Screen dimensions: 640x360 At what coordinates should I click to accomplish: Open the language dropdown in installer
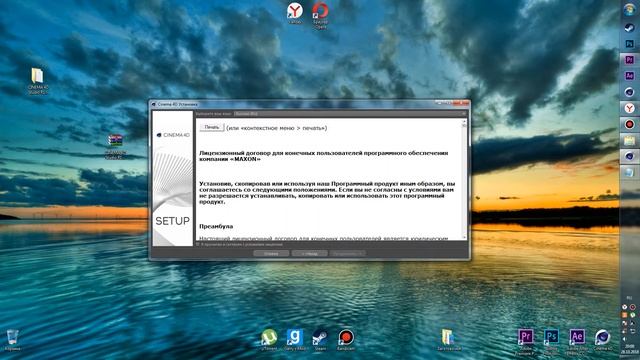coord(351,113)
